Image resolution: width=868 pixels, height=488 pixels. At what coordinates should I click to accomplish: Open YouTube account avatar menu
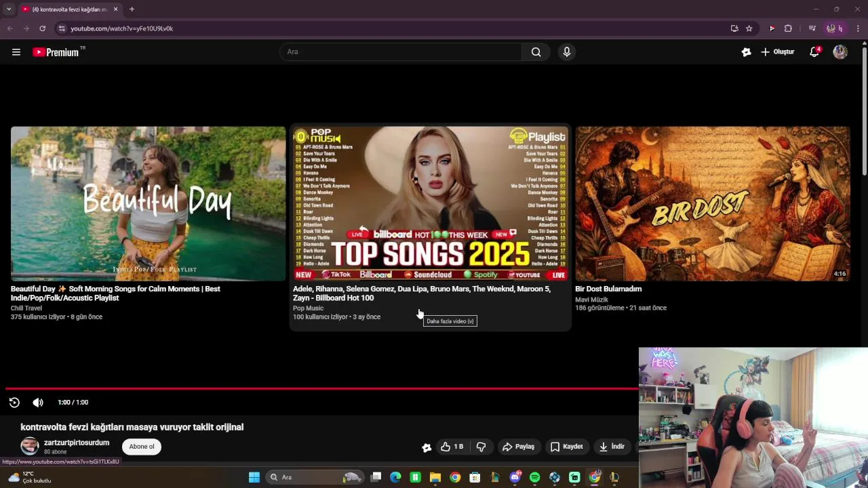coord(840,52)
